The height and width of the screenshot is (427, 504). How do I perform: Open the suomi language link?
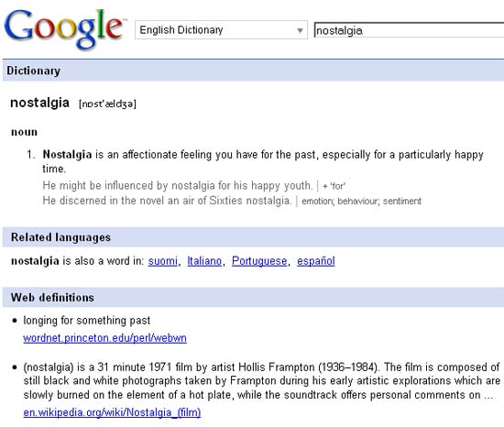[162, 261]
